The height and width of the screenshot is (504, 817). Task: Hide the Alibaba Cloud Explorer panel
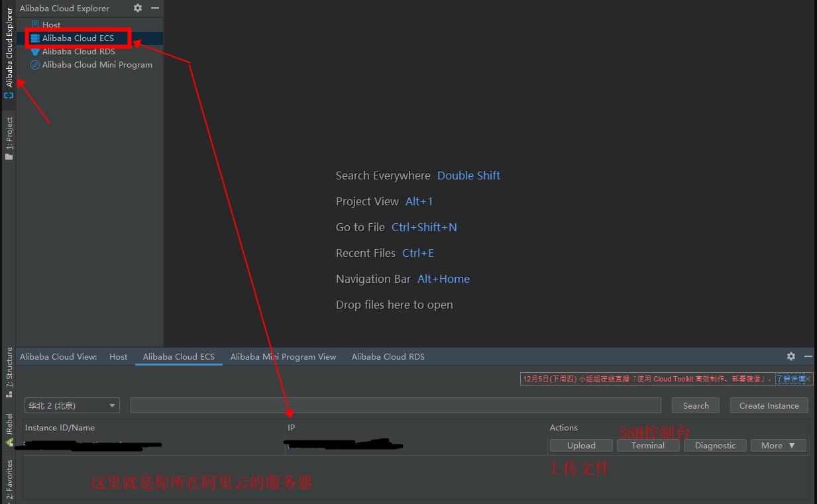coord(155,8)
